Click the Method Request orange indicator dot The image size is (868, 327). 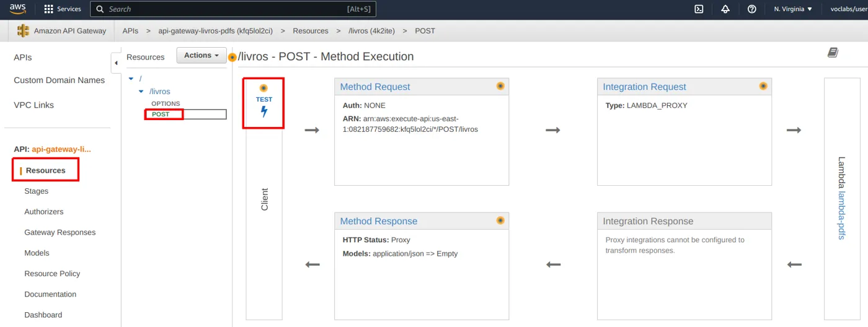[x=500, y=86]
